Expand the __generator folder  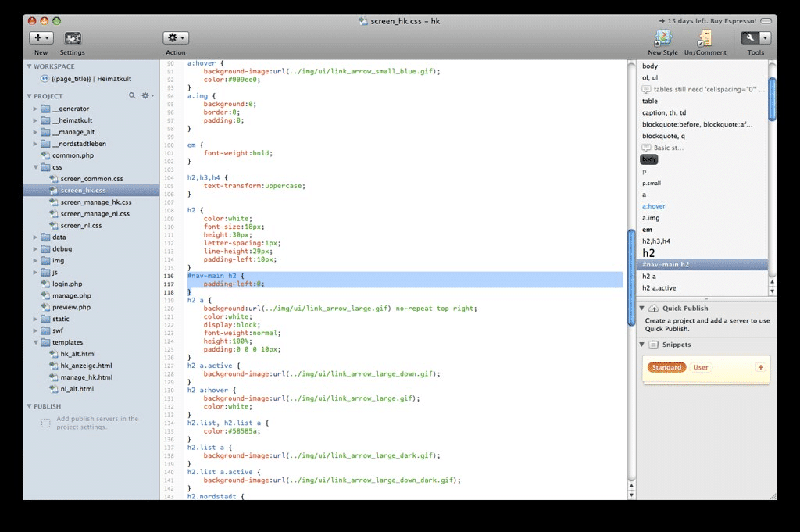pos(36,109)
